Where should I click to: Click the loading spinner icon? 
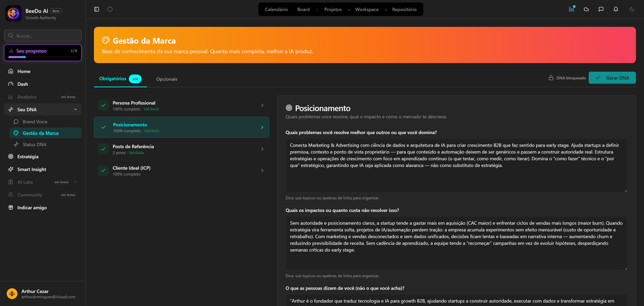(x=110, y=9)
